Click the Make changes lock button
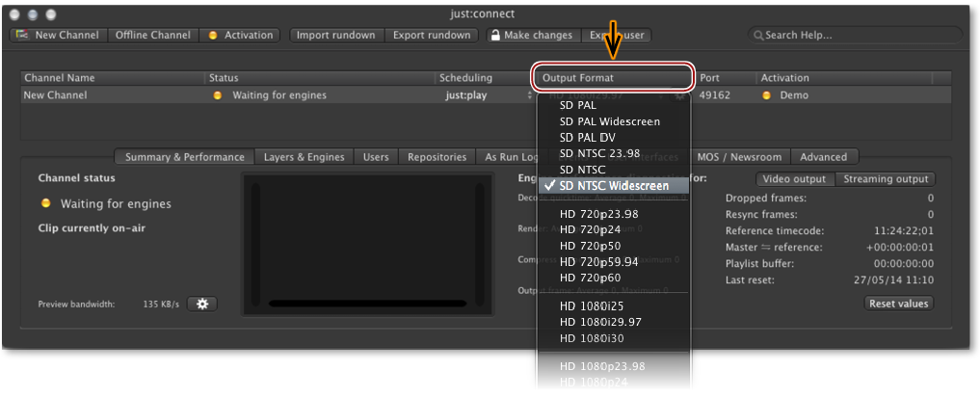The height and width of the screenshot is (398, 980). pos(534,35)
